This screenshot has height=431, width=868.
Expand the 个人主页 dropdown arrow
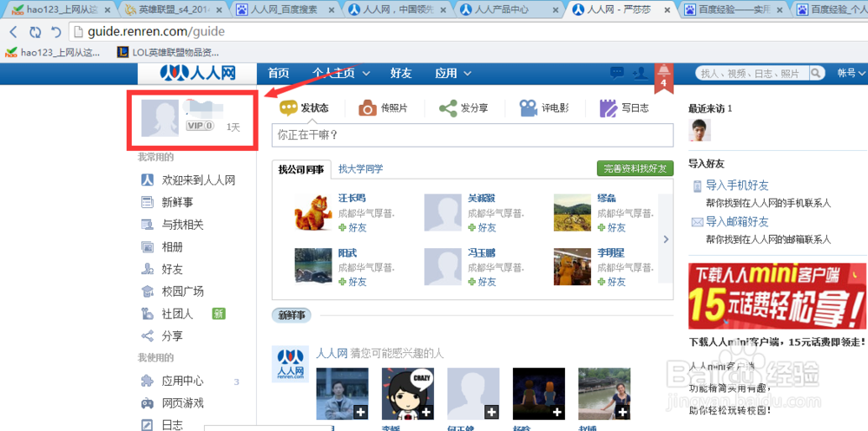tap(366, 73)
